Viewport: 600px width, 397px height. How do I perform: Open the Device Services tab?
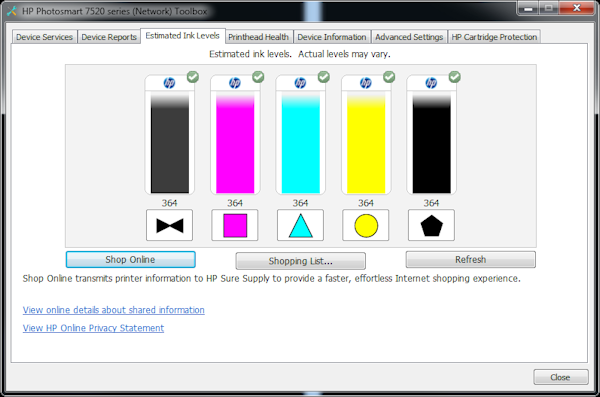[44, 37]
